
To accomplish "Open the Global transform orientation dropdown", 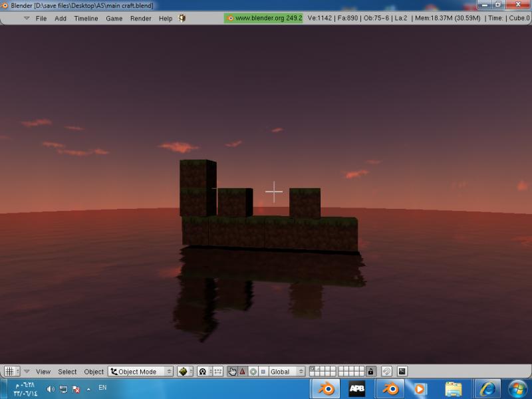I will click(x=286, y=372).
